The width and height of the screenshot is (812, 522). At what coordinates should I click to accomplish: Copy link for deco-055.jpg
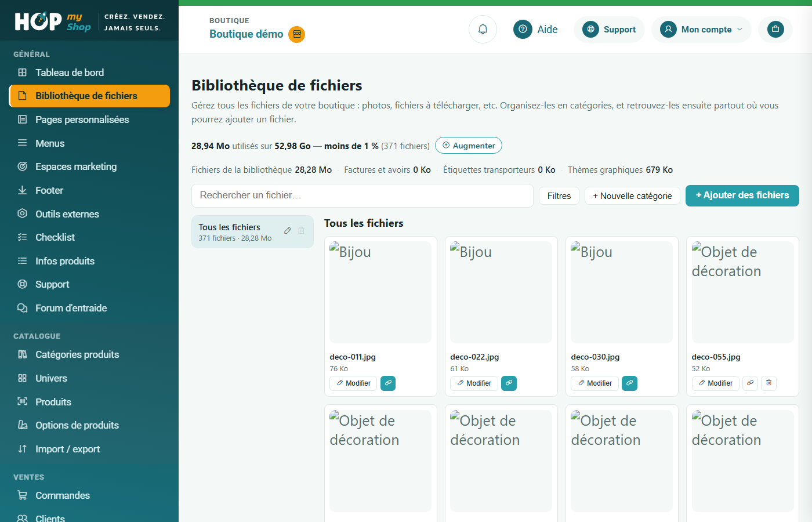tap(750, 383)
